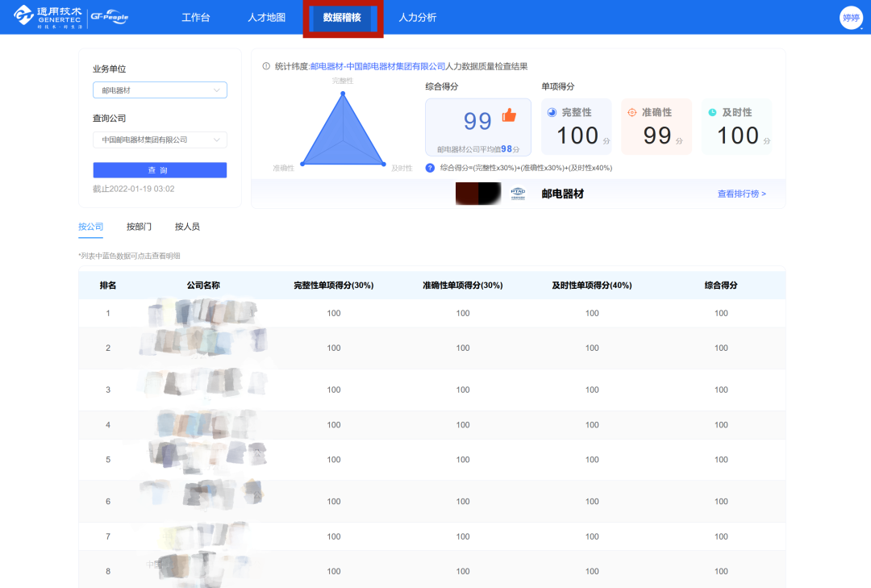Click the 邮电器材 company title in banner
Screen dimensions: 871x588
pos(563,194)
